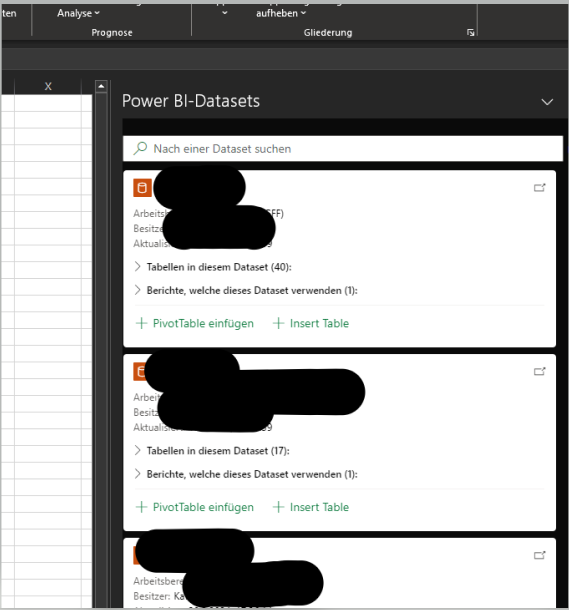Click the orange dataset icon of the second card
Image resolution: width=569 pixels, height=610 pixels.
point(140,372)
